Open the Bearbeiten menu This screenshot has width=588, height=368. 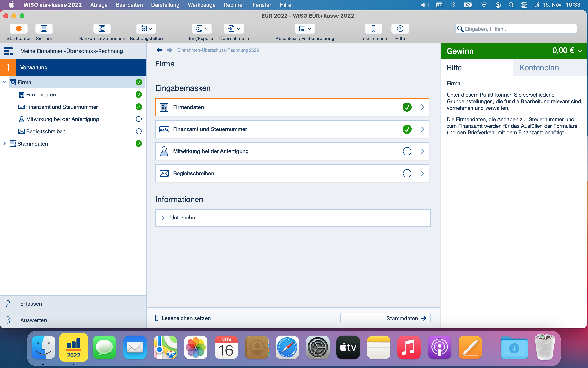point(129,5)
